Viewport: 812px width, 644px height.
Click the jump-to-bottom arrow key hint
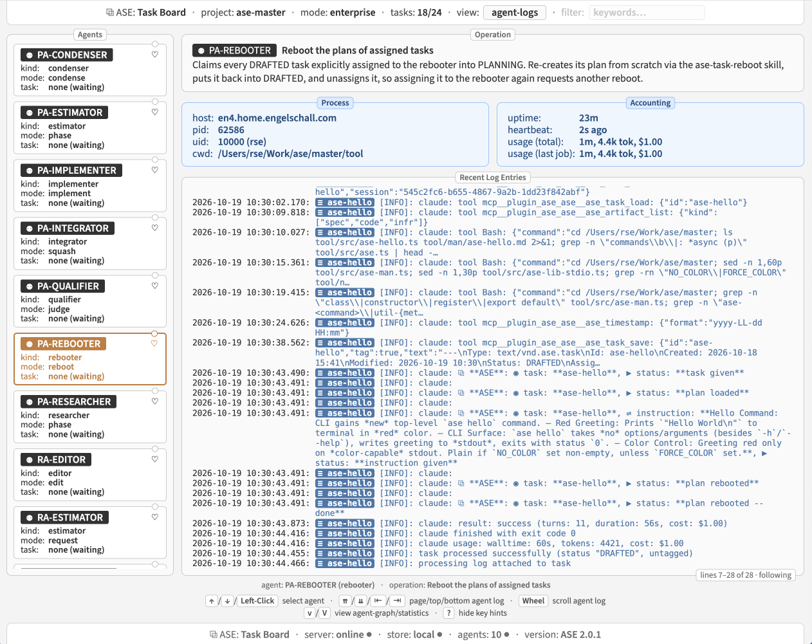coord(398,601)
